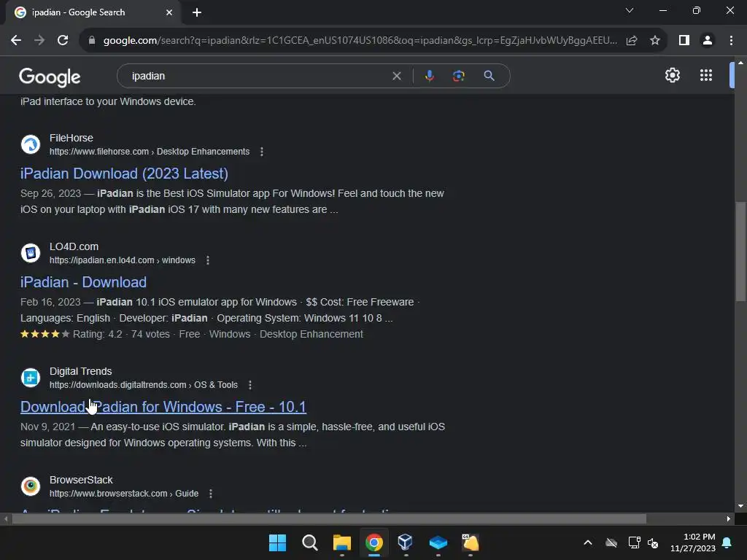Open the Chrome profile menu
This screenshot has height=560, width=747.
pos(708,41)
